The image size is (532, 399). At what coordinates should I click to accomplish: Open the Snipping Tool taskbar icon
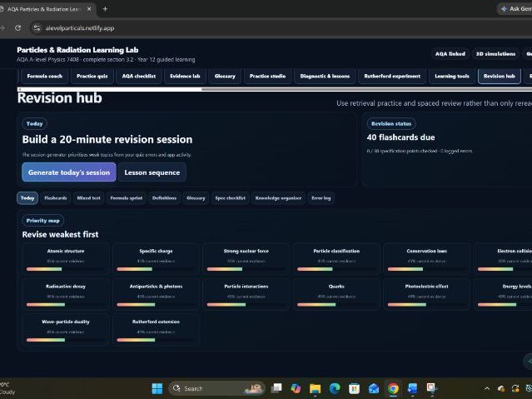(432, 388)
